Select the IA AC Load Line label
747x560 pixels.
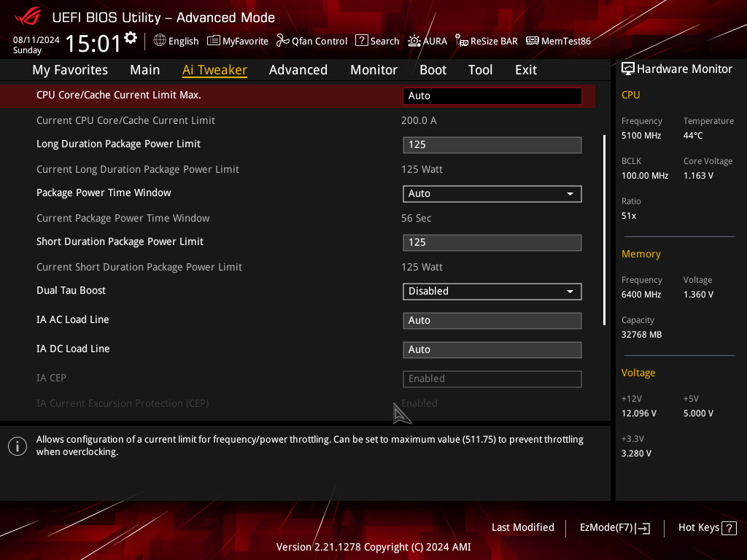72,319
